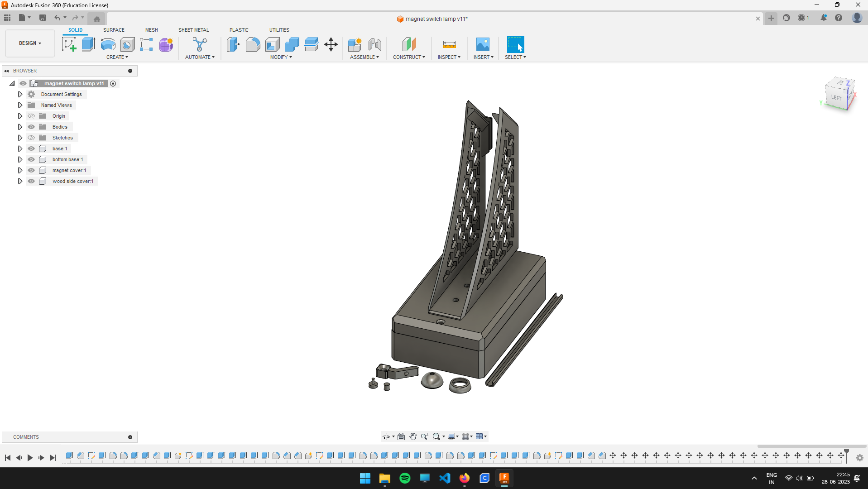
Task: Expand the Document Settings node
Action: pos(20,94)
